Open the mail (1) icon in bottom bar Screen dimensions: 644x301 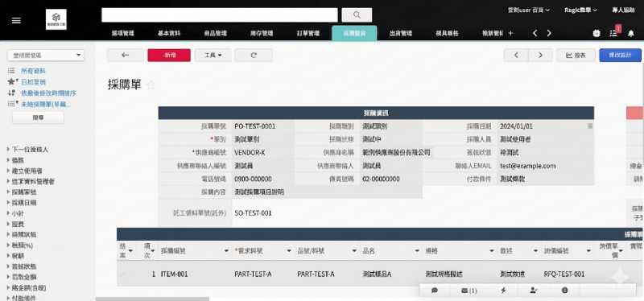469,291
